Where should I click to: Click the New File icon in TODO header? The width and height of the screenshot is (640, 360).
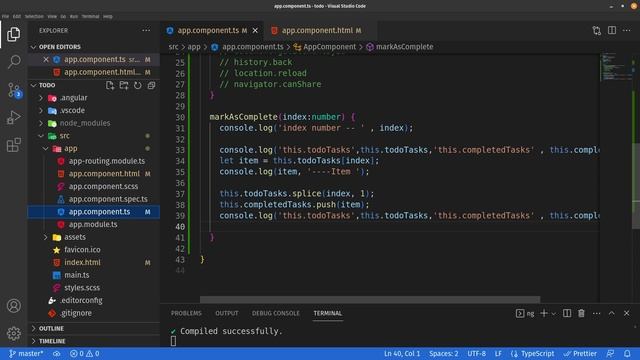110,85
